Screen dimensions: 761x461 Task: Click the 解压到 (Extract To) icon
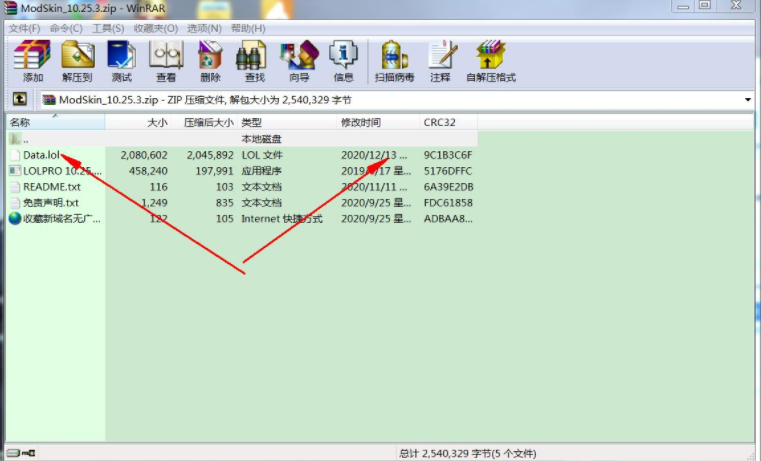coord(77,60)
